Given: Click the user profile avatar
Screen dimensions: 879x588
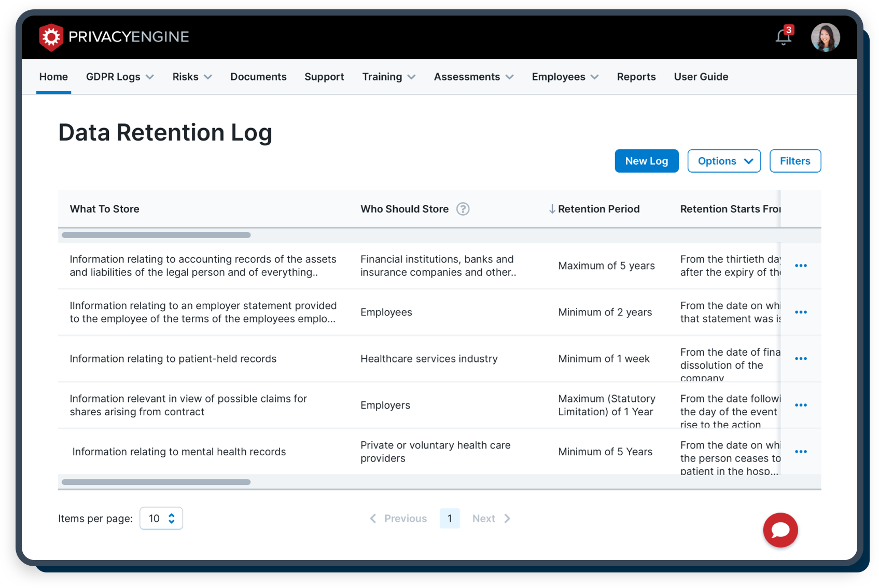Looking at the screenshot, I should (825, 37).
